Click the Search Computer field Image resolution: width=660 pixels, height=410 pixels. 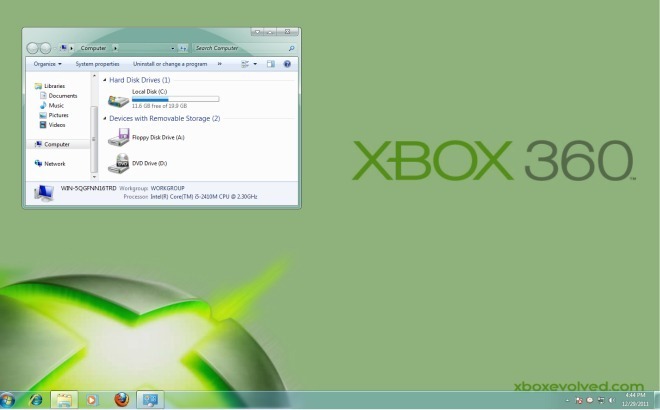(x=241, y=48)
